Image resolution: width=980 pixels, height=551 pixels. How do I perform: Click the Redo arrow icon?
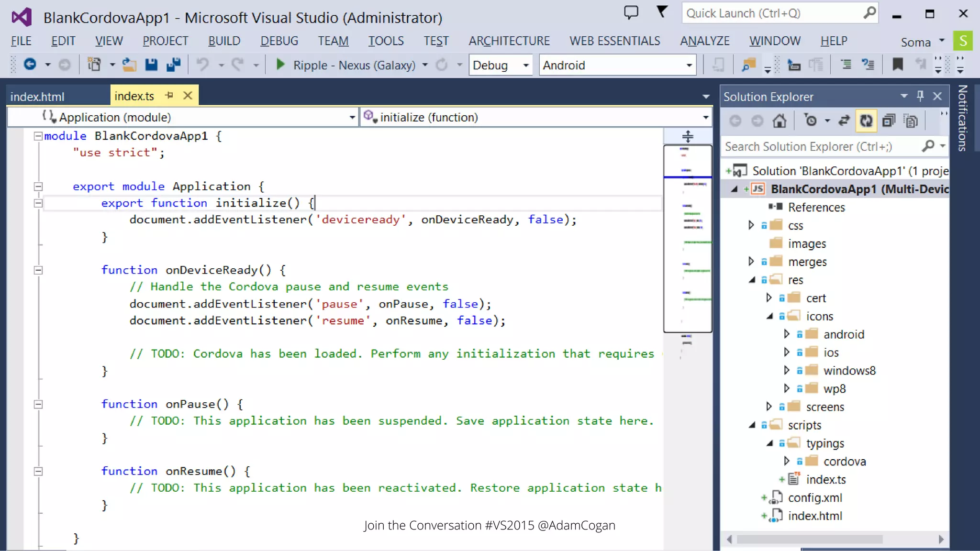238,65
